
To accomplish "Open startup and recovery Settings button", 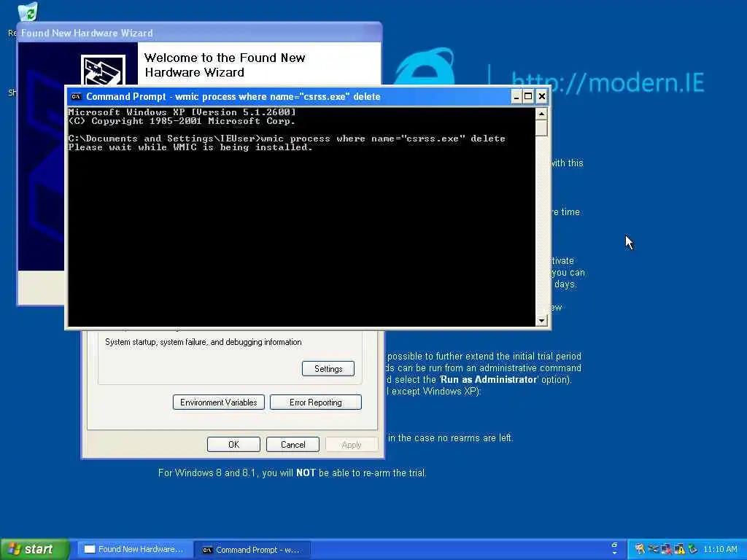I will (328, 368).
